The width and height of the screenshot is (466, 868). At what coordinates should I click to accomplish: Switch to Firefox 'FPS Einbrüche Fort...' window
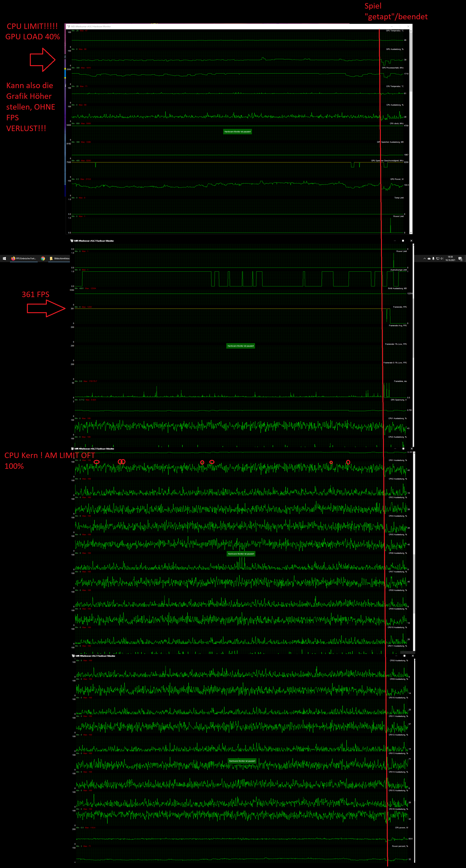pyautogui.click(x=24, y=259)
